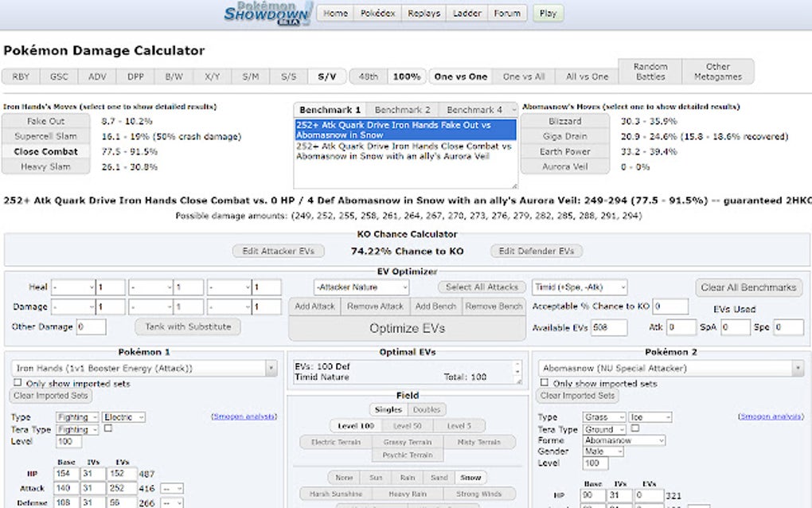Click Clear All Benchmarks button
Screen dimensions: 812x508
click(748, 287)
